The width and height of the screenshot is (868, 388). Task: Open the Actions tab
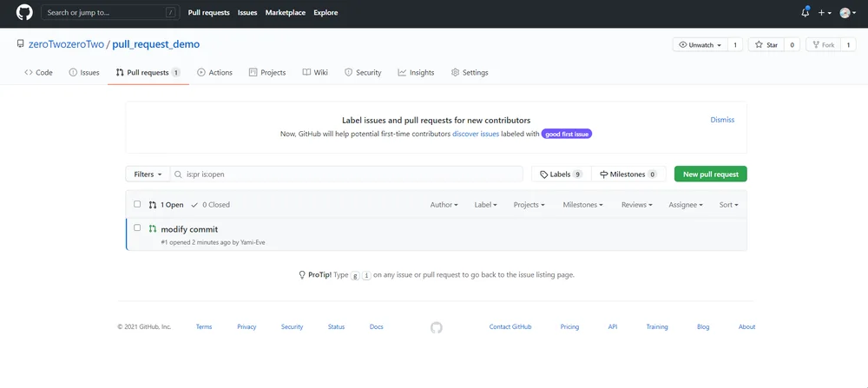(x=214, y=73)
